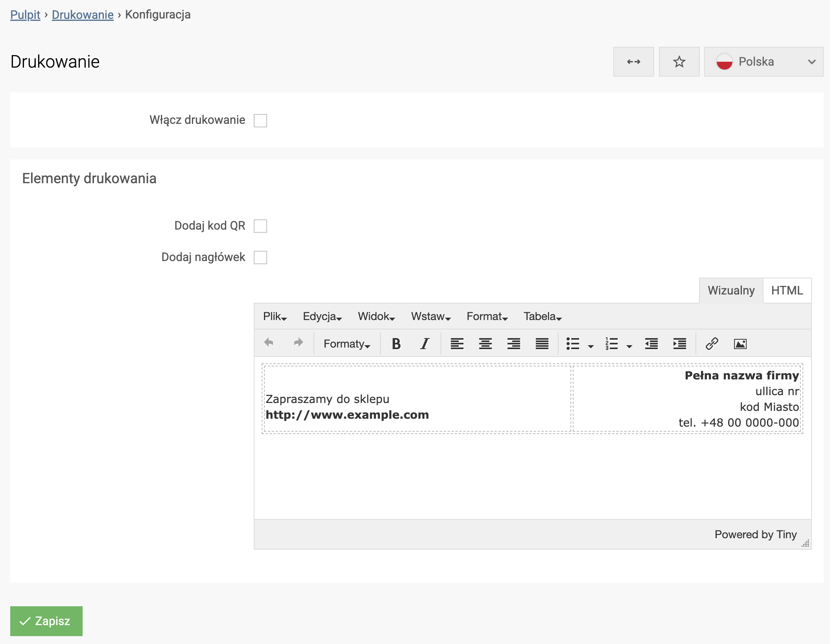Screen dimensions: 830x644
Task: Expand page width with arrows icon
Action: click(633, 62)
